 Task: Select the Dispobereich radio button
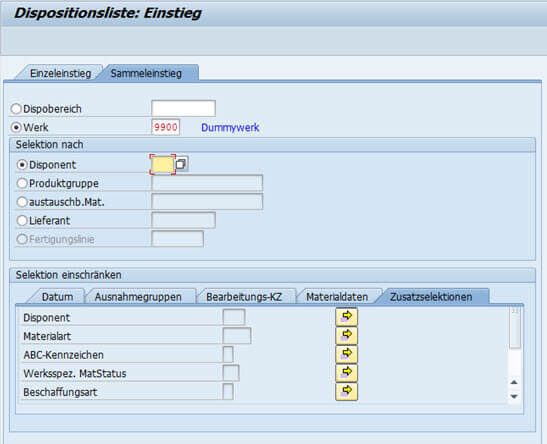click(16, 109)
